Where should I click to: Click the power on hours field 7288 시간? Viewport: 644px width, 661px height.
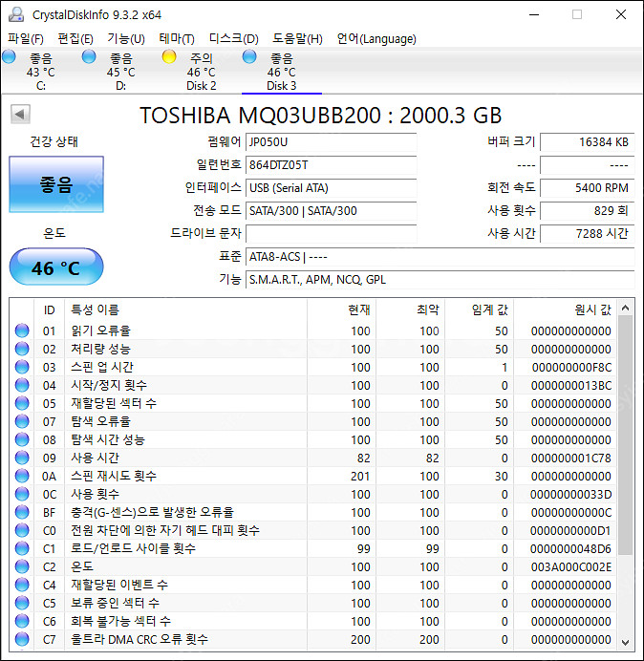[x=587, y=233]
